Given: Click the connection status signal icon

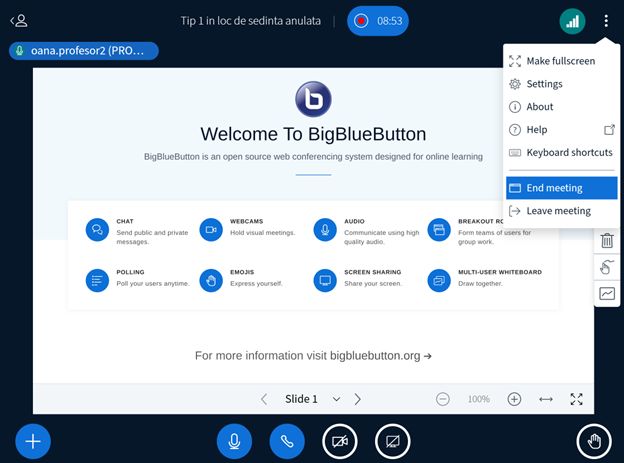Looking at the screenshot, I should click(x=572, y=21).
